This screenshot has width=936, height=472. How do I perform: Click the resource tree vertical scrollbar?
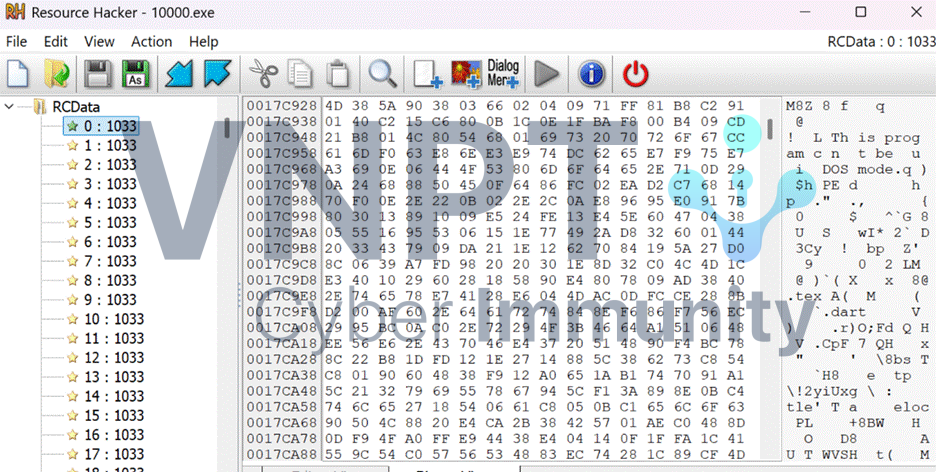click(x=227, y=130)
